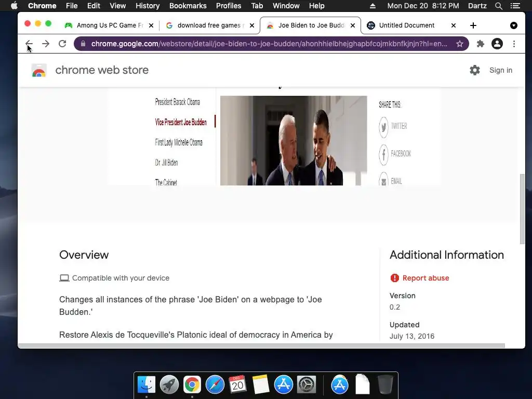Open the View menu
Screen dimensions: 532x399
tap(118, 6)
